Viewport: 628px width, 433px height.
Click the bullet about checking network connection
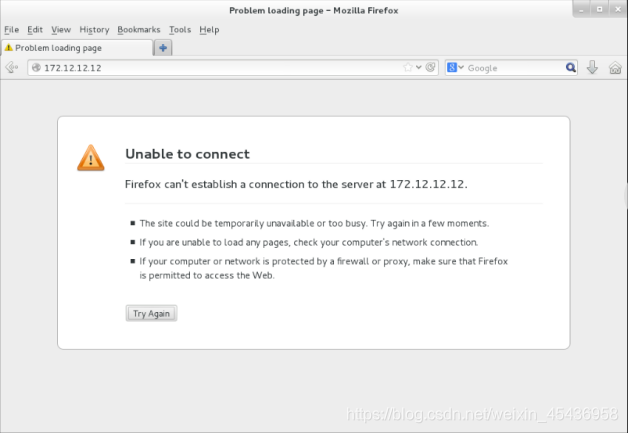pyautogui.click(x=308, y=242)
